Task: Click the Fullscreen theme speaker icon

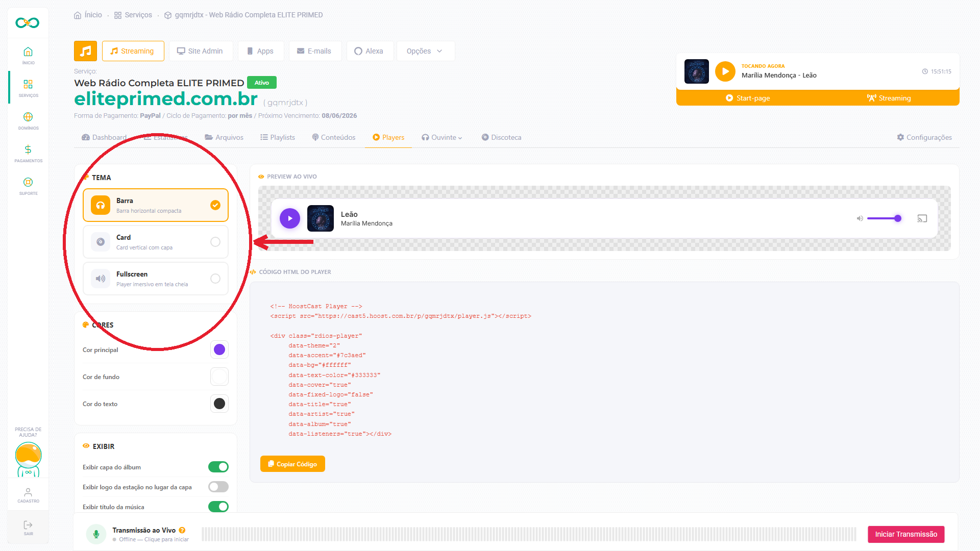Action: pyautogui.click(x=101, y=279)
